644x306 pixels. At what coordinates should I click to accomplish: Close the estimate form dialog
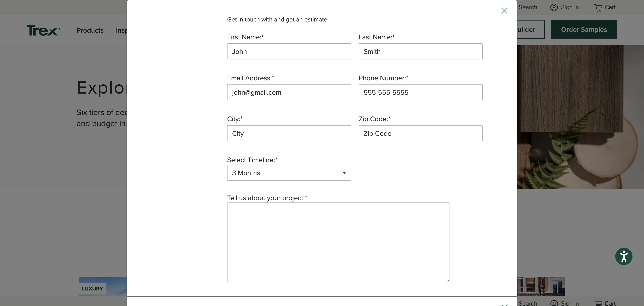tap(504, 11)
